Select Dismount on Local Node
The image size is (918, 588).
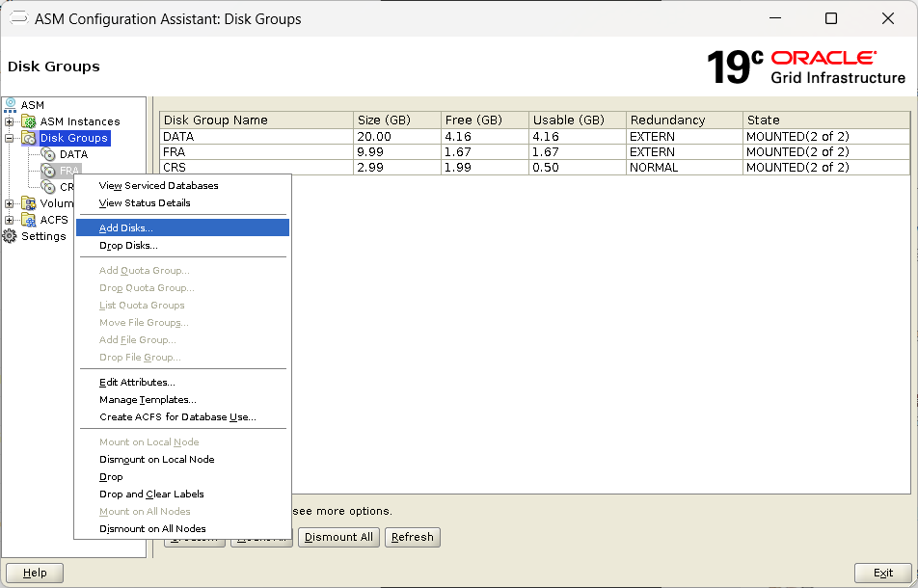pos(182,459)
